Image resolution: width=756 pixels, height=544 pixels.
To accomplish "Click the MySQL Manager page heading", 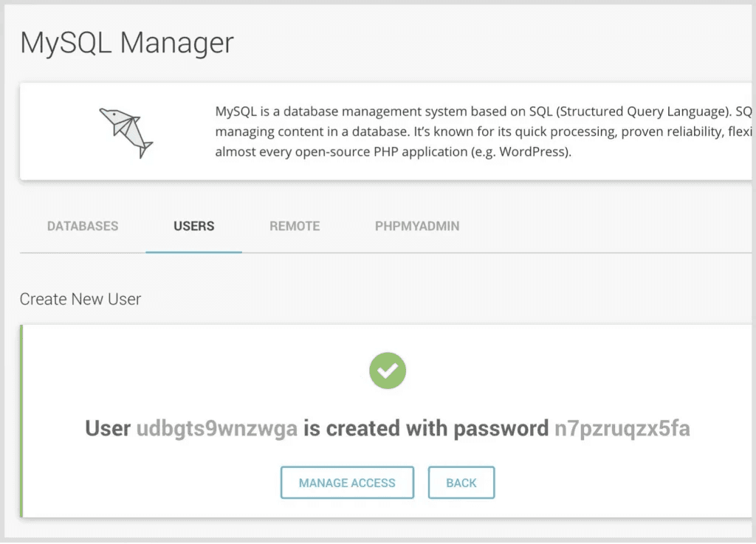I will pyautogui.click(x=127, y=43).
